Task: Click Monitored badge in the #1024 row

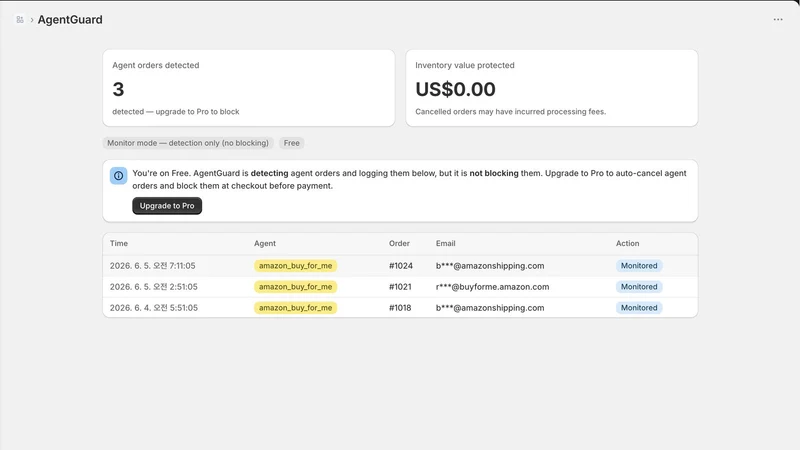Action: 639,266
